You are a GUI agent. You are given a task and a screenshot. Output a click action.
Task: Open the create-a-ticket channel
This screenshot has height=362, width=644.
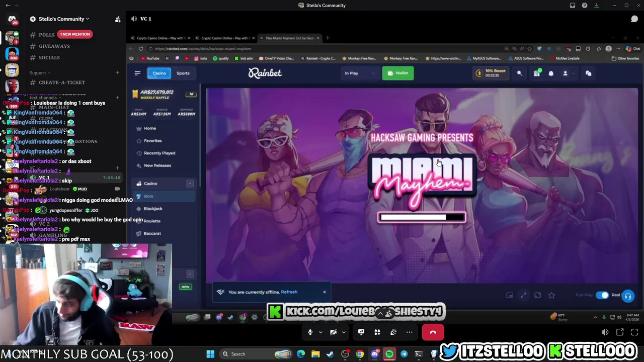pyautogui.click(x=62, y=82)
